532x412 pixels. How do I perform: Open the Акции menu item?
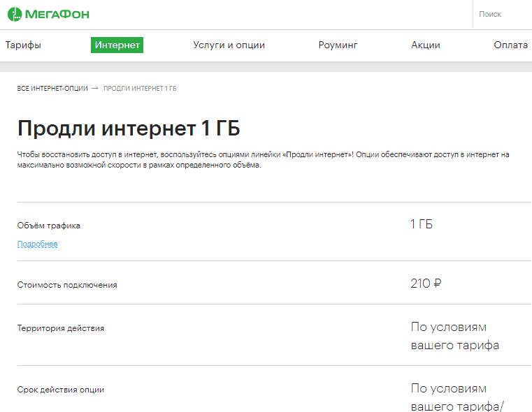point(426,45)
